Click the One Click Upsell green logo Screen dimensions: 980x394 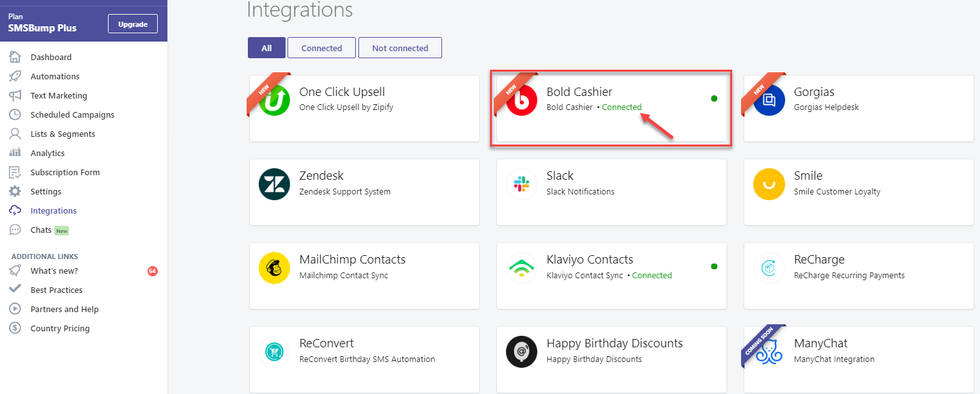click(x=275, y=100)
